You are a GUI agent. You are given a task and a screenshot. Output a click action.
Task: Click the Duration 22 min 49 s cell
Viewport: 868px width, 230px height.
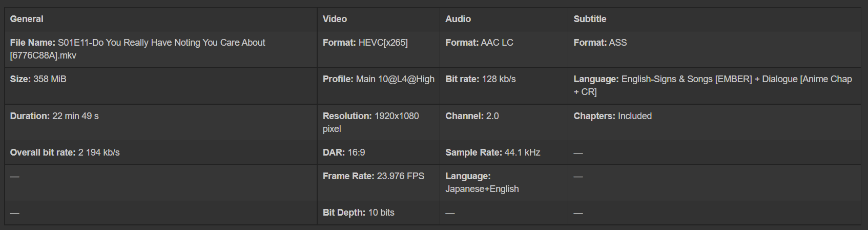click(54, 116)
